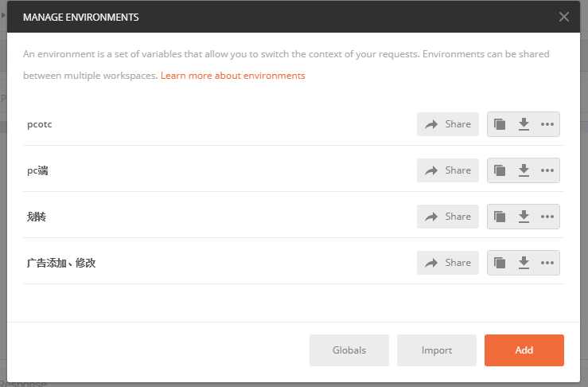Share the 划转 environment

(448, 217)
